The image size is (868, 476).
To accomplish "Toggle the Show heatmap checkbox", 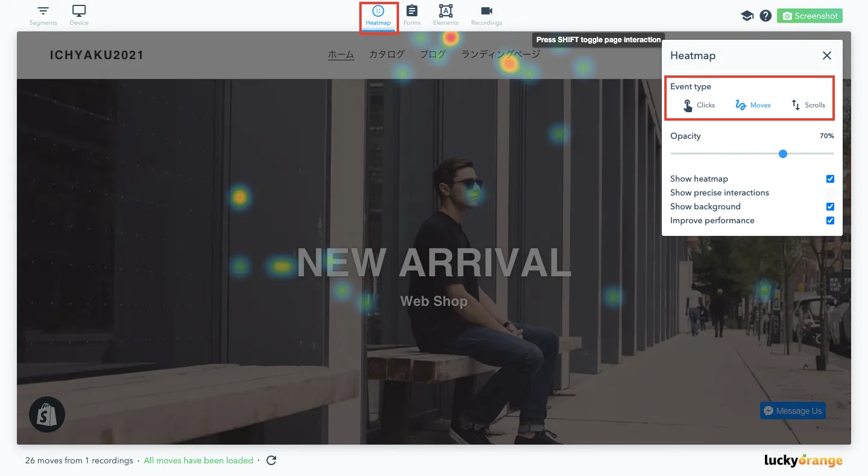I will (830, 179).
